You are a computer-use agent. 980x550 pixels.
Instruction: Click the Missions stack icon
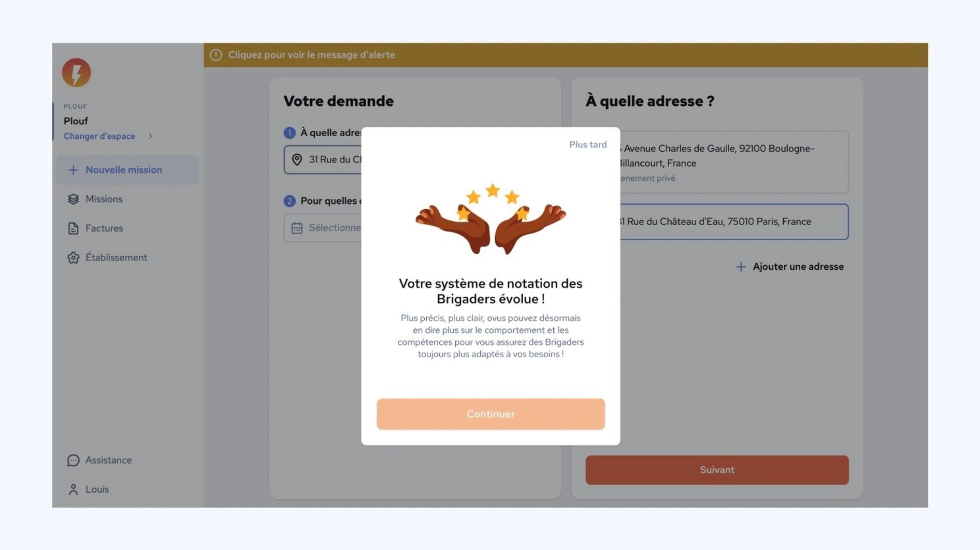[x=73, y=199]
